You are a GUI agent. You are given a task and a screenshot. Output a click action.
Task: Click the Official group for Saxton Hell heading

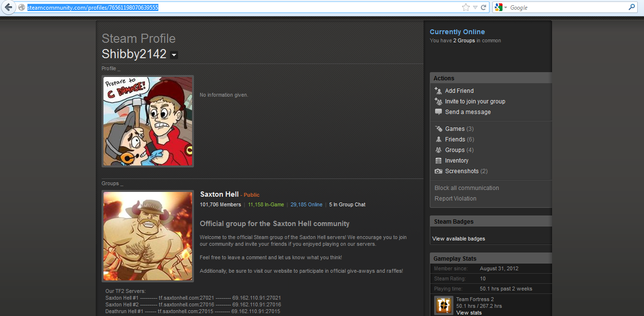(274, 224)
